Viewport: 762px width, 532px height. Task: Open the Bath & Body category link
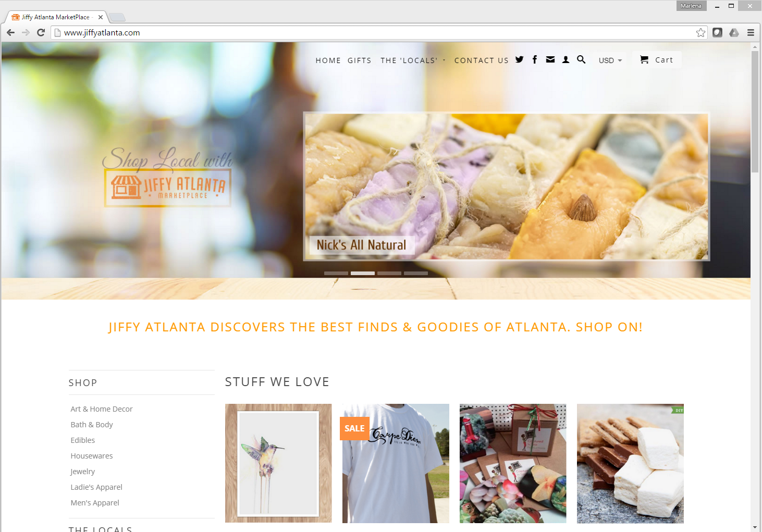tap(92, 425)
